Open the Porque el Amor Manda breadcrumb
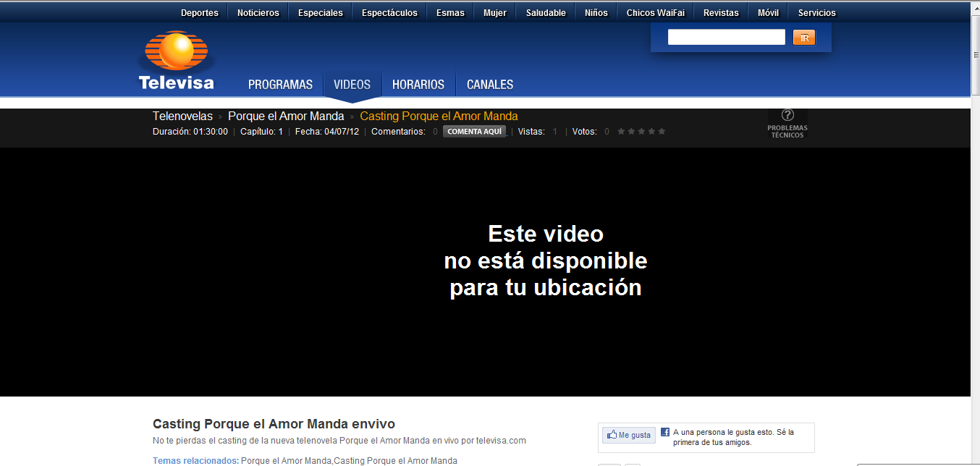 tap(286, 116)
